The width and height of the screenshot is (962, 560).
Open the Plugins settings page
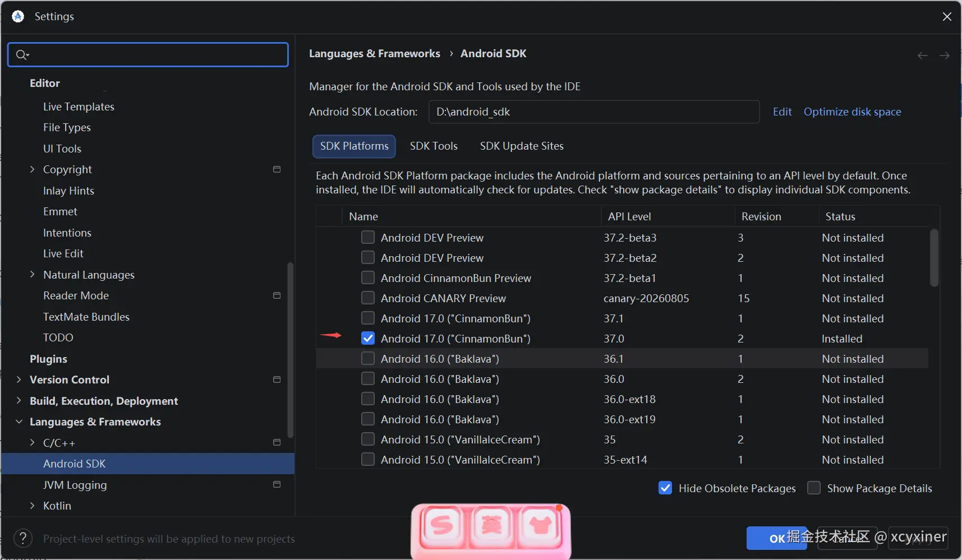48,359
